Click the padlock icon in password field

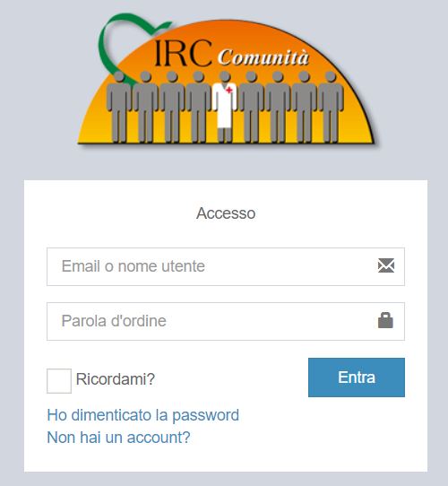[x=385, y=320]
